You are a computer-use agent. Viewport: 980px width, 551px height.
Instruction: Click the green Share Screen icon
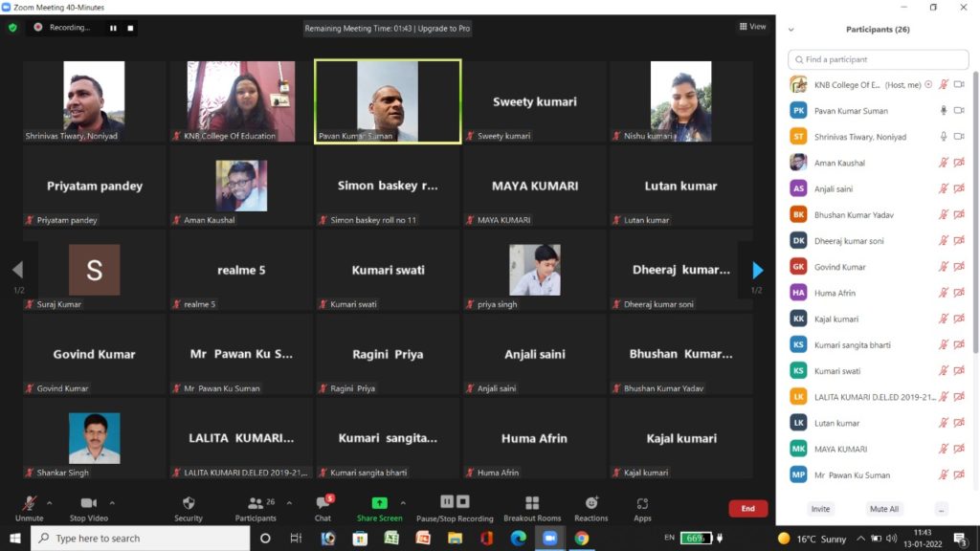click(379, 503)
